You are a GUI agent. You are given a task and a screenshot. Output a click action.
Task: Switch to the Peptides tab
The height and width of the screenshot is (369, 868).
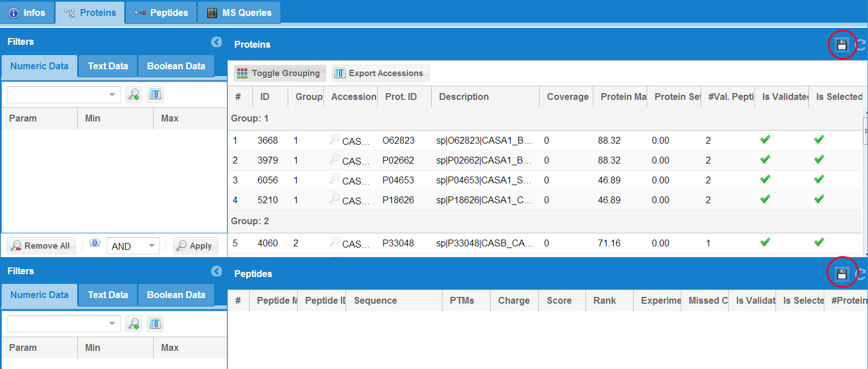161,12
